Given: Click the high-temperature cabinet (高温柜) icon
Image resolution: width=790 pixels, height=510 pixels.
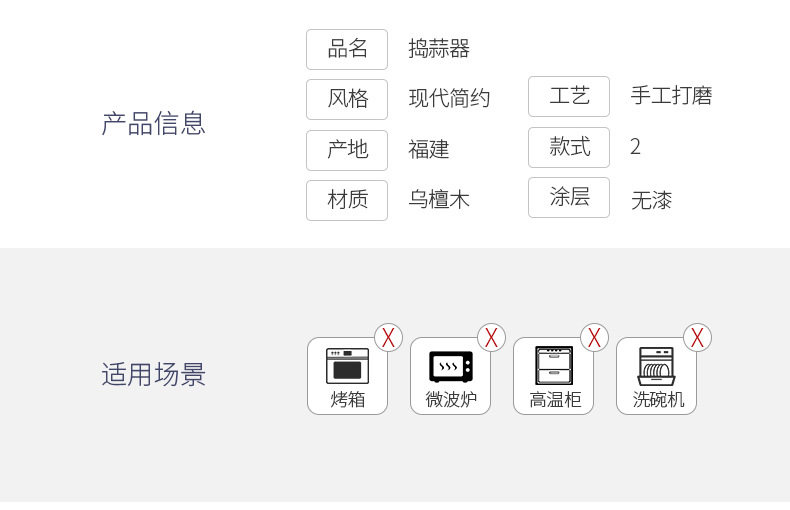Looking at the screenshot, I should [x=554, y=365].
